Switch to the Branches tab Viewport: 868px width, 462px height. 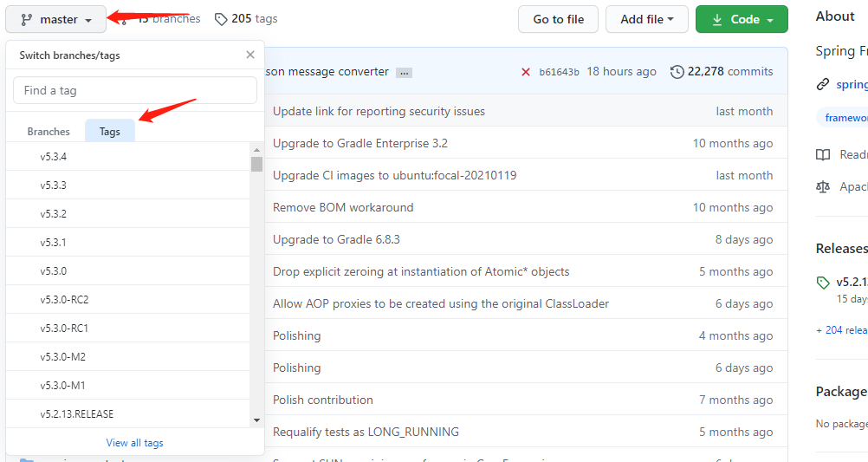(49, 132)
